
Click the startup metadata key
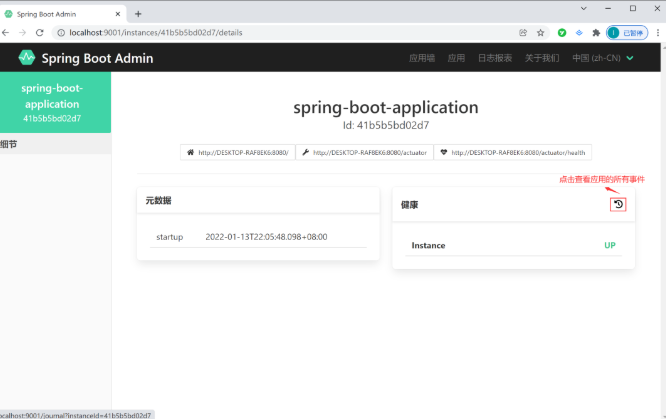(x=169, y=237)
